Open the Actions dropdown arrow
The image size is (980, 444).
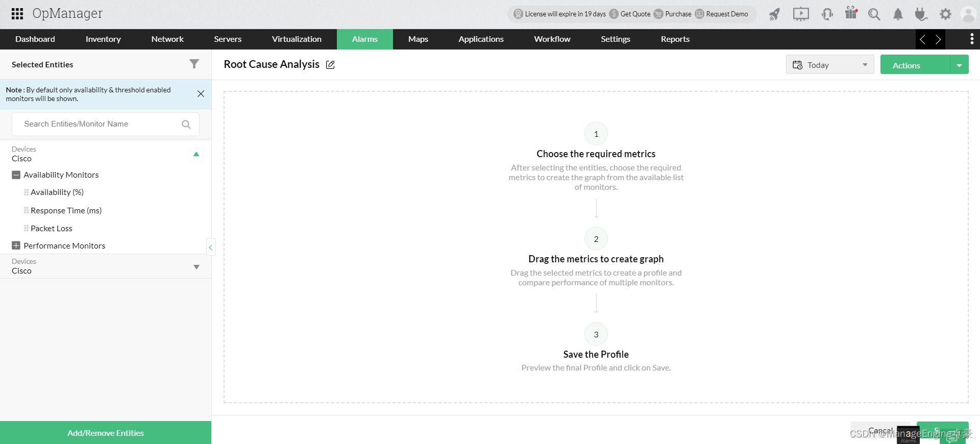pos(959,65)
